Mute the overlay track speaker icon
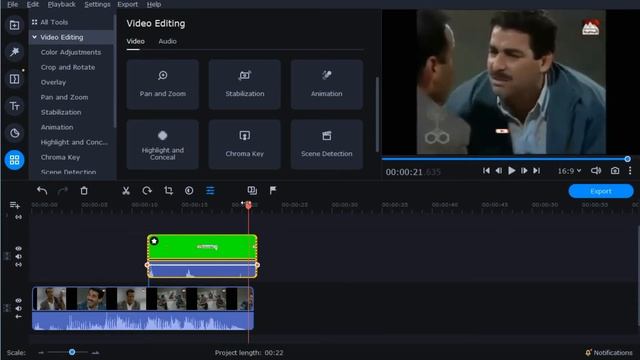This screenshot has height=360, width=640. (x=18, y=256)
